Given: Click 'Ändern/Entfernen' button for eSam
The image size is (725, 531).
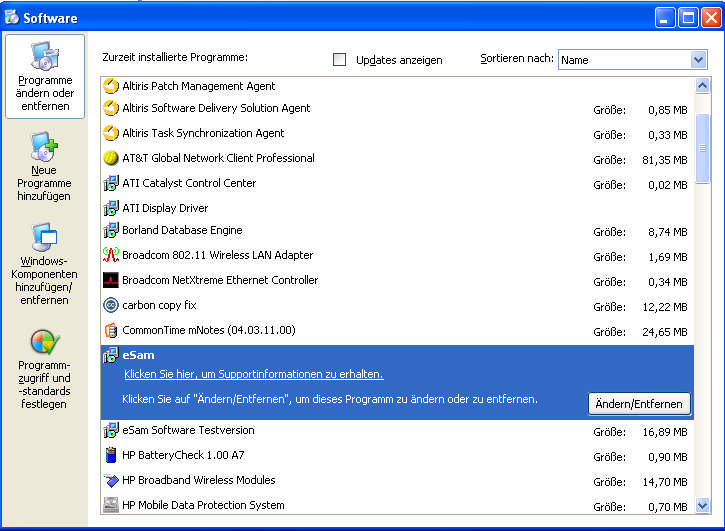Looking at the screenshot, I should pyautogui.click(x=639, y=404).
